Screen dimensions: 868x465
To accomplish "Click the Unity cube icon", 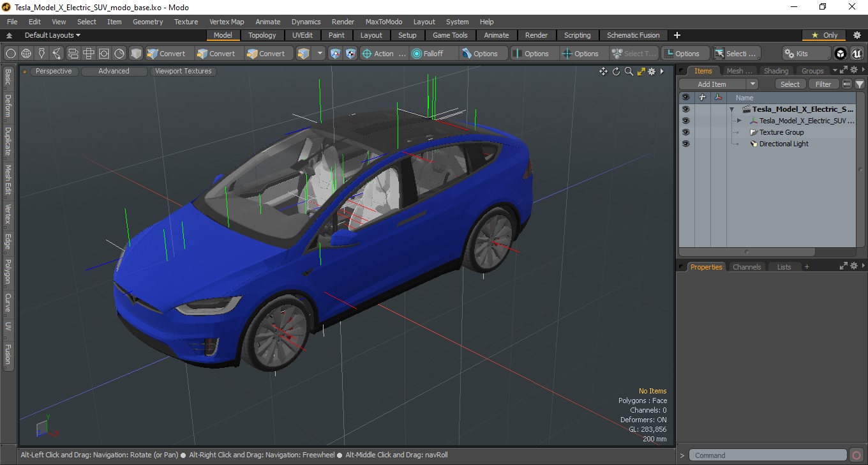I will tap(841, 54).
